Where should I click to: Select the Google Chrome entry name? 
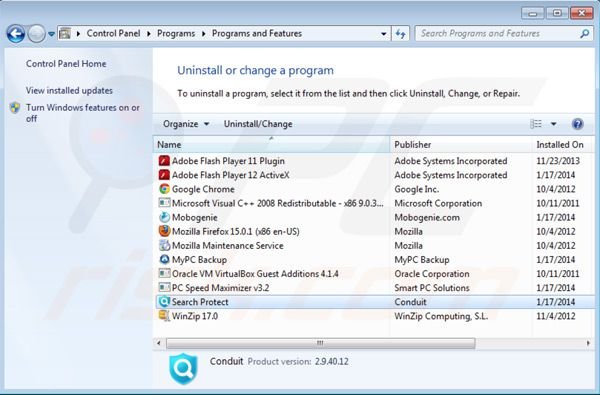203,189
